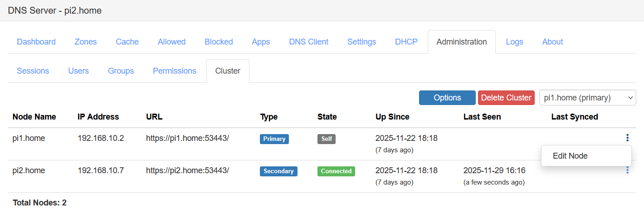Open the cluster node selector dropdown
This screenshot has height=210, width=644.
point(587,98)
